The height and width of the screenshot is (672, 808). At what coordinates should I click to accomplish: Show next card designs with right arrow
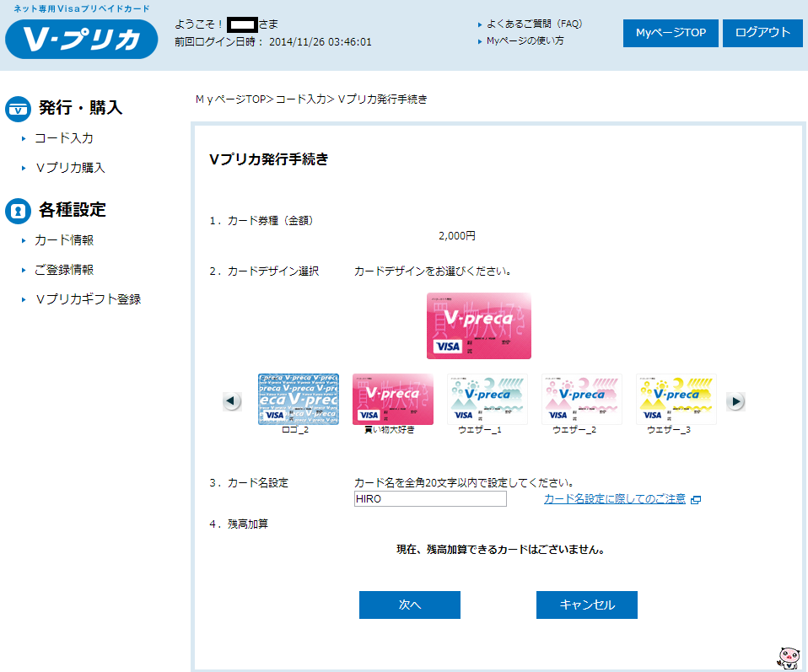point(735,401)
